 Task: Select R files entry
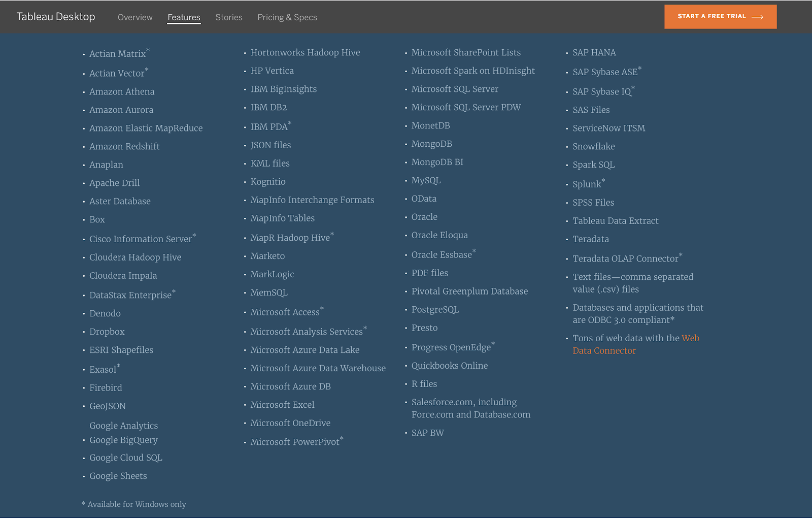coord(424,384)
